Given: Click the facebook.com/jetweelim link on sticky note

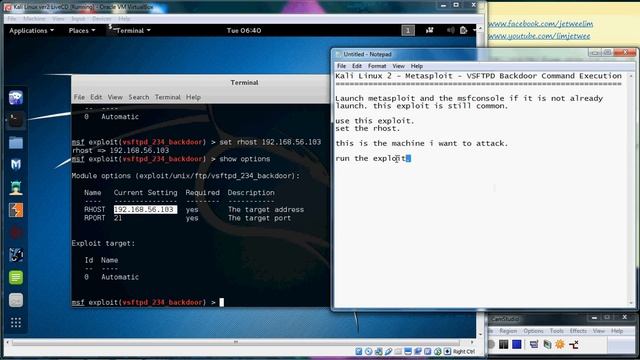Looking at the screenshot, I should (x=540, y=24).
